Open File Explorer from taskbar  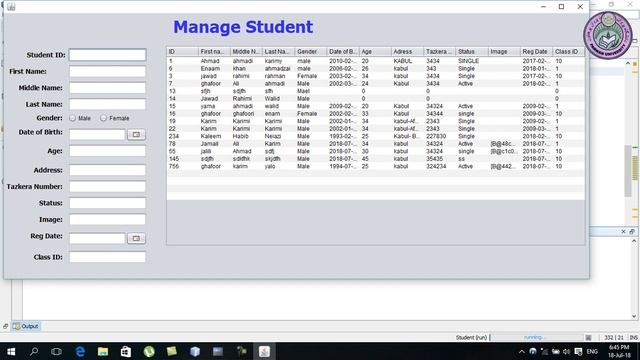point(103,351)
